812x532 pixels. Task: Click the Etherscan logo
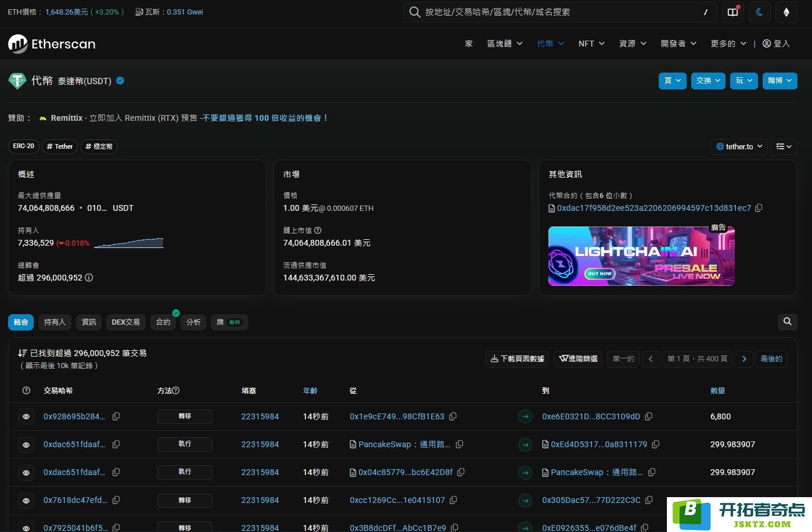tap(52, 44)
